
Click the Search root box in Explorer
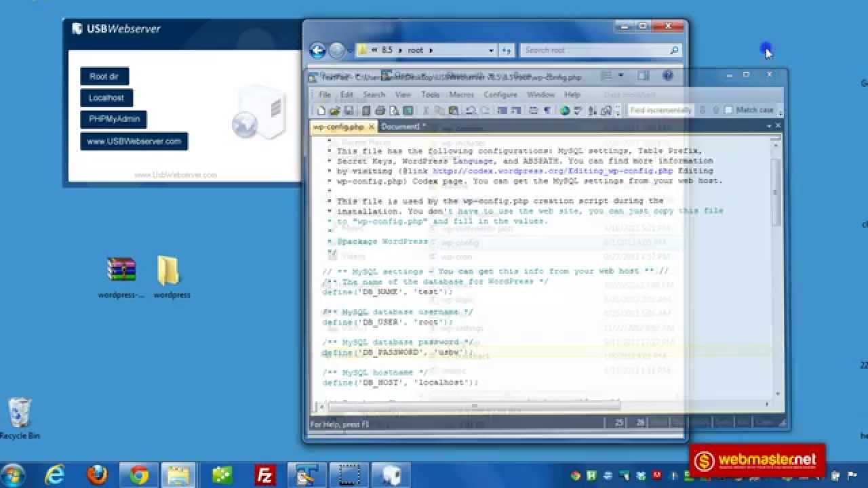click(600, 50)
